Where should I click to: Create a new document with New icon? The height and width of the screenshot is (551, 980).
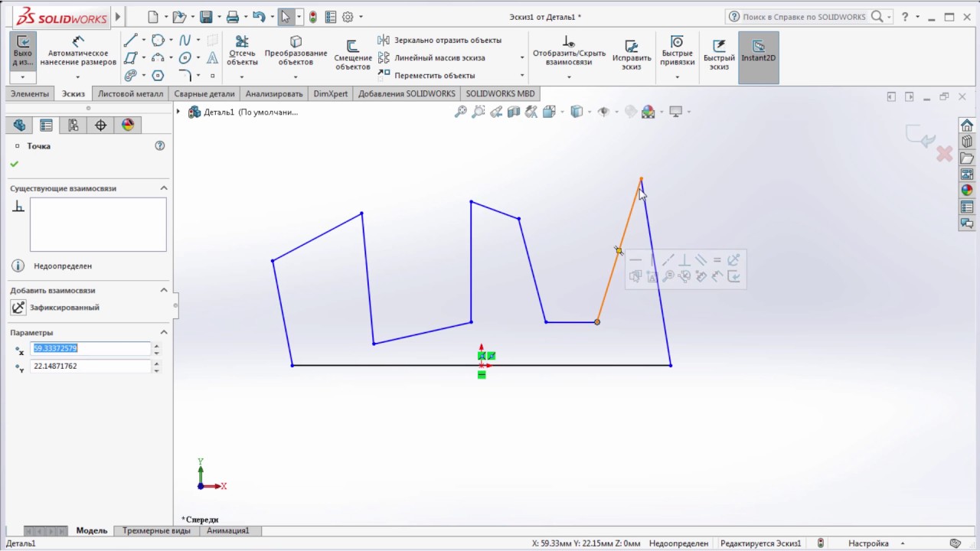coord(152,16)
